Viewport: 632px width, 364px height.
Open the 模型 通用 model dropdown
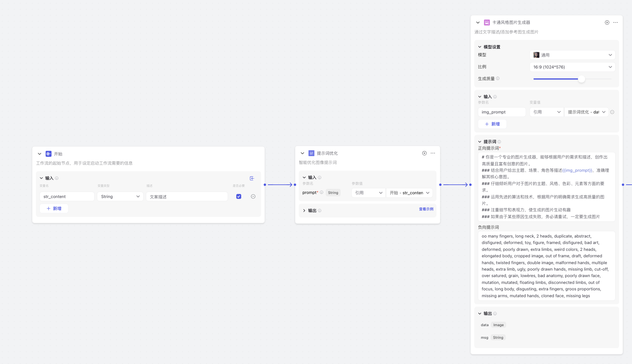(x=572, y=55)
